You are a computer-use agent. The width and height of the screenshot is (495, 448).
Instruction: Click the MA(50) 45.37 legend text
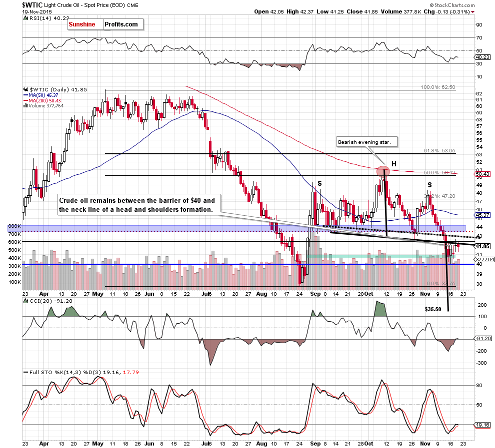(x=43, y=95)
